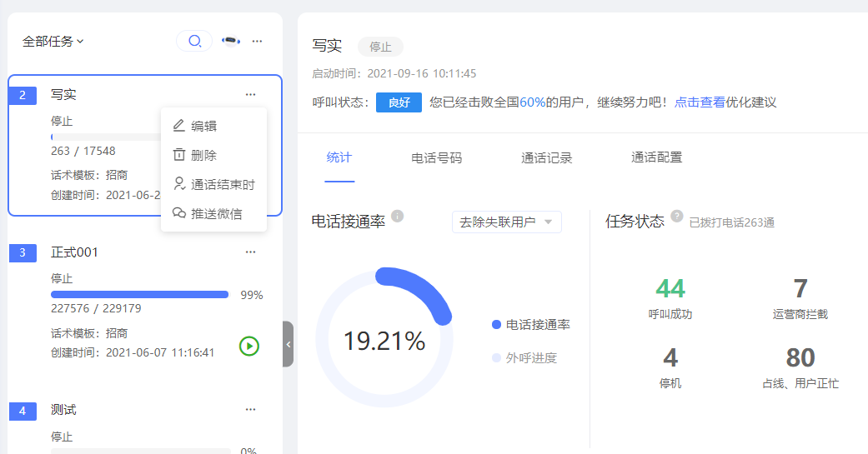Click 启动时间 2021-09-16 10:11:45 text

pyautogui.click(x=394, y=73)
